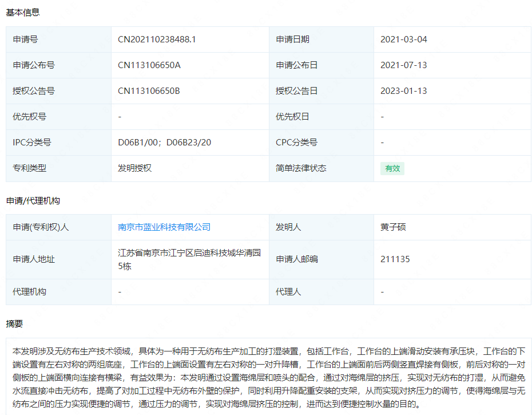This screenshot has height=415, width=532.
Task: Click the abstract paragraph starting 本发明涉及无纺布
Action: click(x=269, y=378)
